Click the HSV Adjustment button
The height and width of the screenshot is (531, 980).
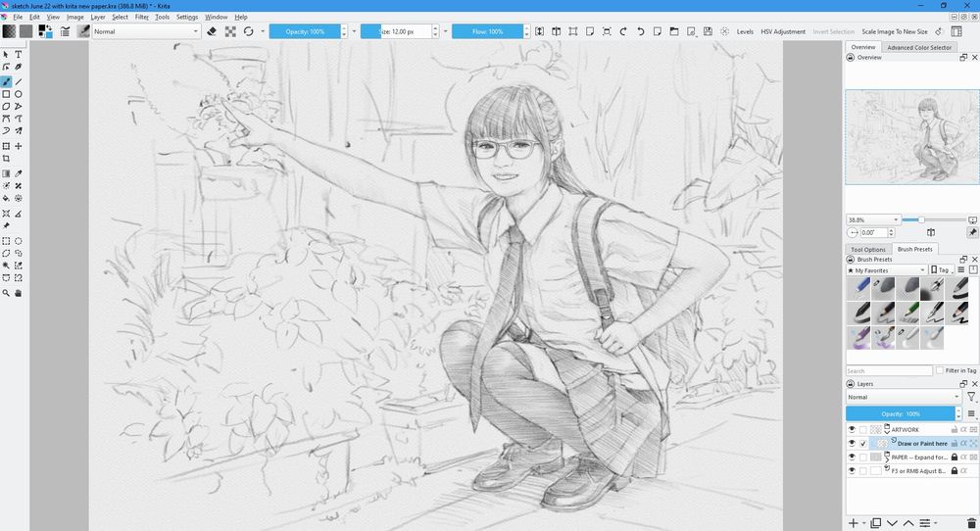[x=782, y=31]
